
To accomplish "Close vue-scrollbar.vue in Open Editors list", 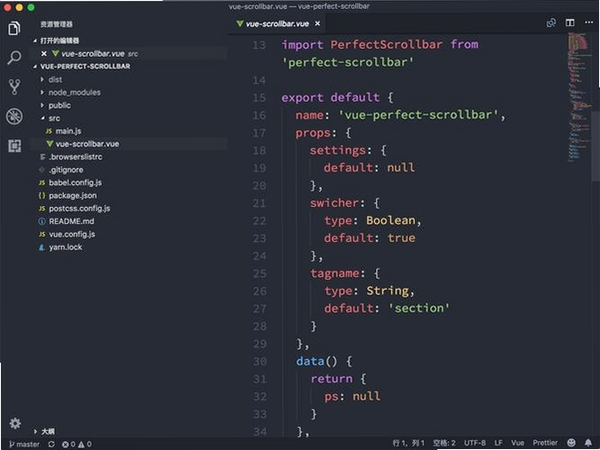I will 44,54.
